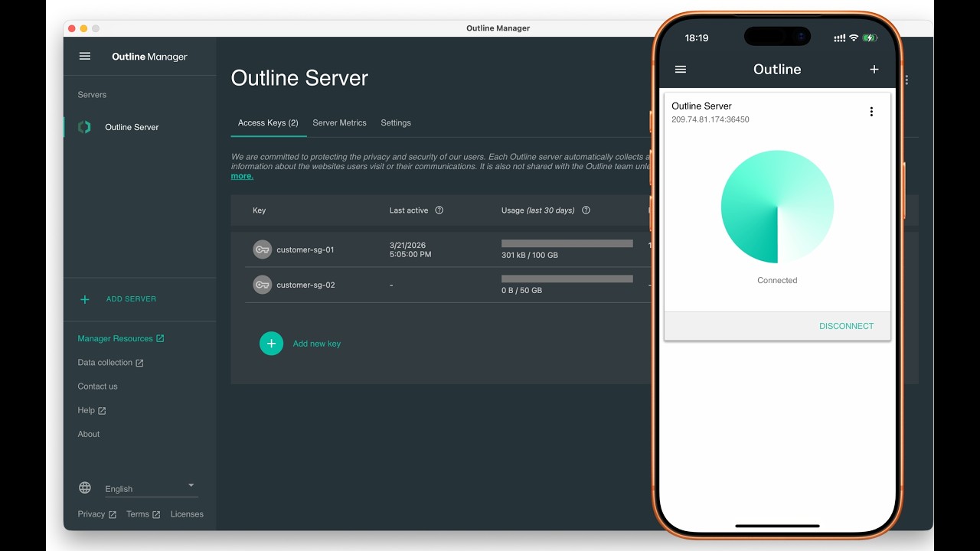The image size is (980, 551).
Task: Click 'Add new key' label
Action: click(x=317, y=344)
